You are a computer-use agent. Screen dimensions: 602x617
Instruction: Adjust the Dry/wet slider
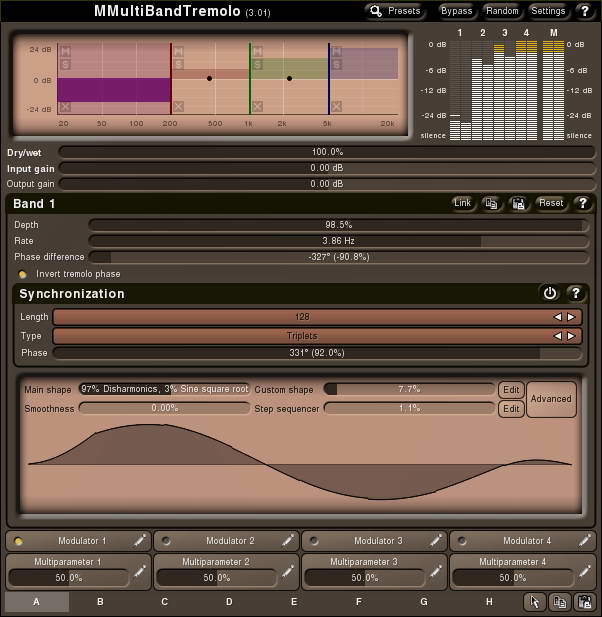coord(327,152)
